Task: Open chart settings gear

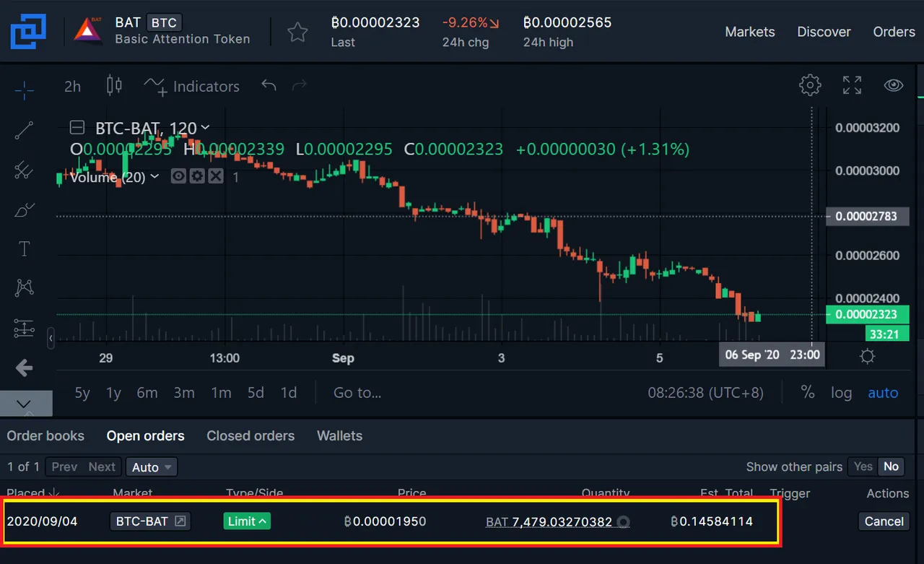Action: coord(810,85)
